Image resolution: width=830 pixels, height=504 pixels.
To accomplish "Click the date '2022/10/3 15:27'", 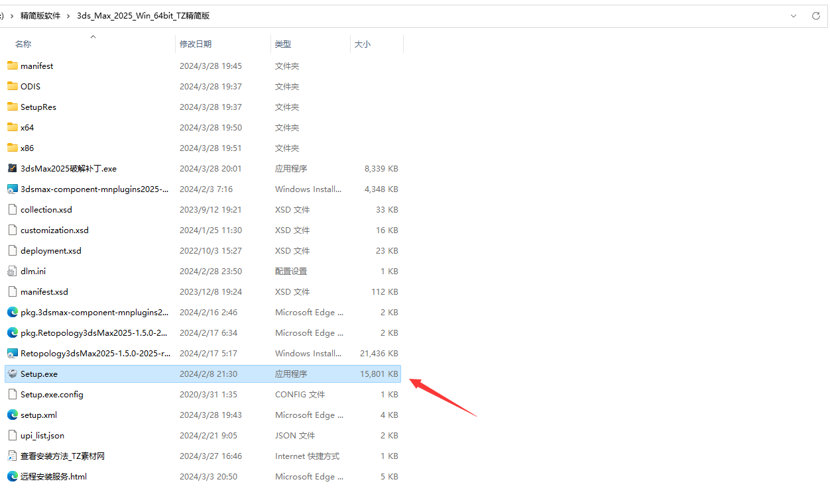I will pyautogui.click(x=211, y=250).
